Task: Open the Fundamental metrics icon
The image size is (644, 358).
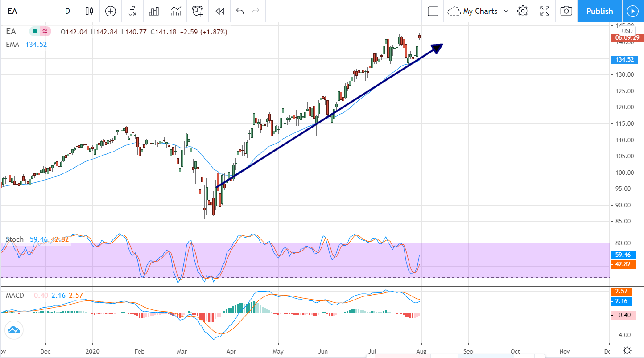Action: (153, 11)
